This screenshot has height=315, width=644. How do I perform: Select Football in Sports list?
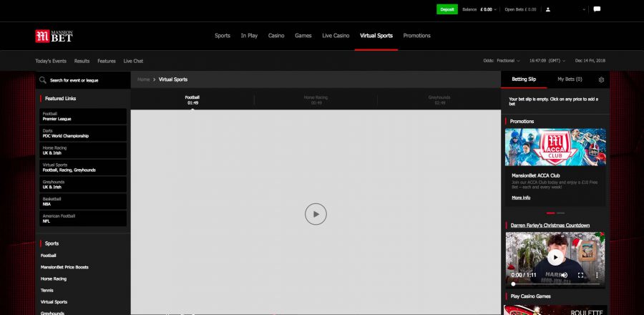point(49,256)
